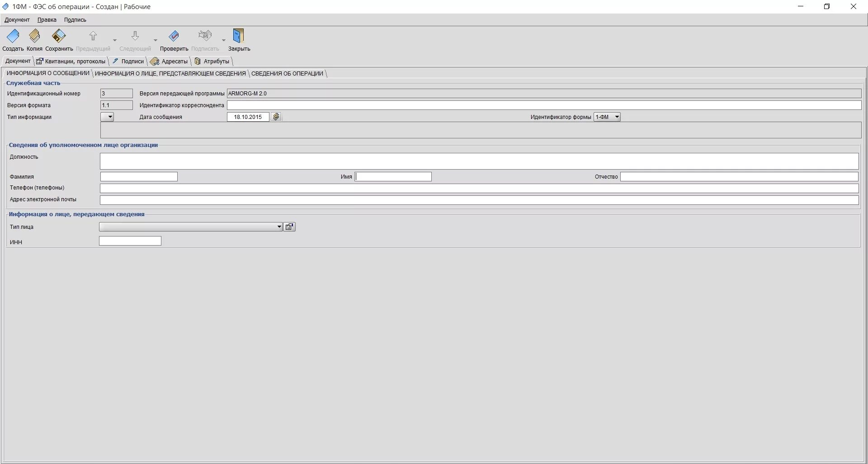Image resolution: width=868 pixels, height=464 pixels.
Task: Open the Правка menu
Action: coord(47,20)
